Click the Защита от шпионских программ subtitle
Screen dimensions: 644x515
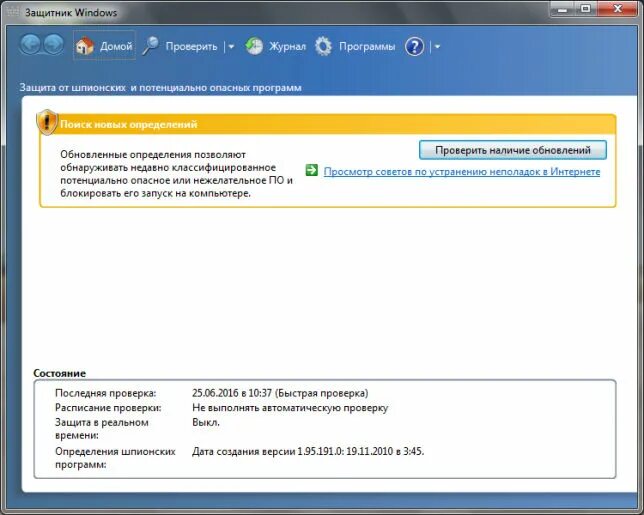pyautogui.click(x=161, y=87)
